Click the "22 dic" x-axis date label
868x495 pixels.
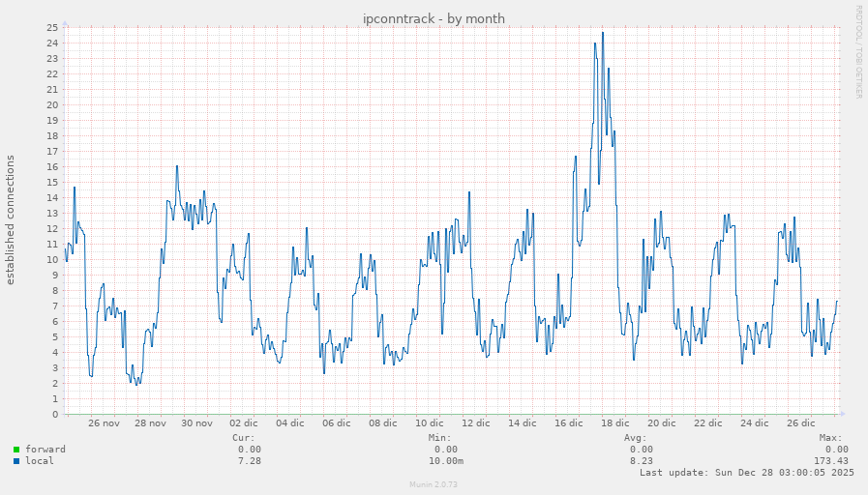click(708, 423)
